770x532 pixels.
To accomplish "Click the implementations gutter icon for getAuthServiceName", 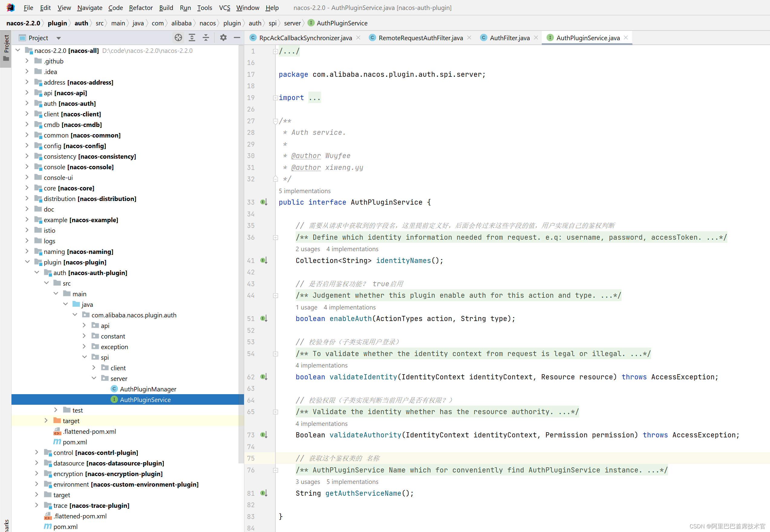I will [x=264, y=493].
